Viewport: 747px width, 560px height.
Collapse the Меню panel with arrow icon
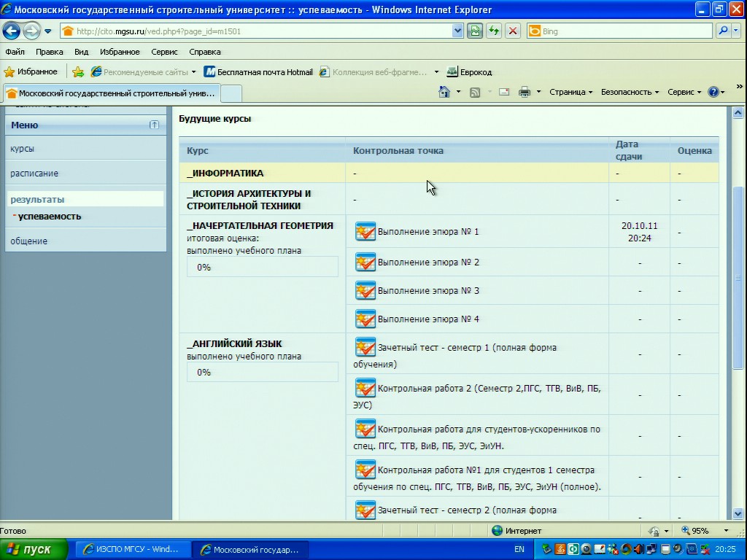click(155, 125)
